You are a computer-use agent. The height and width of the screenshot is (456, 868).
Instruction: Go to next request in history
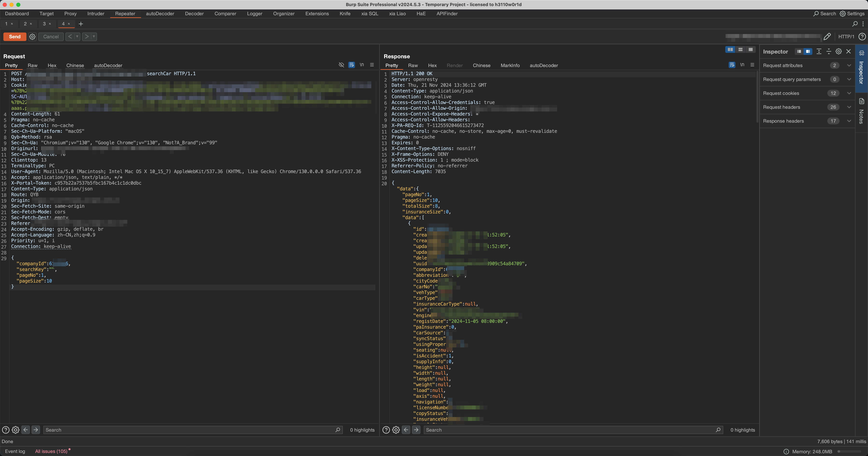click(x=87, y=36)
